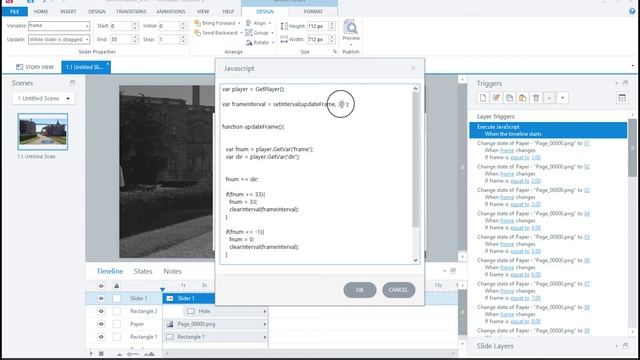This screenshot has height=360, width=640.
Task: Click the show/hide all eye header icon
Action: tap(101, 286)
